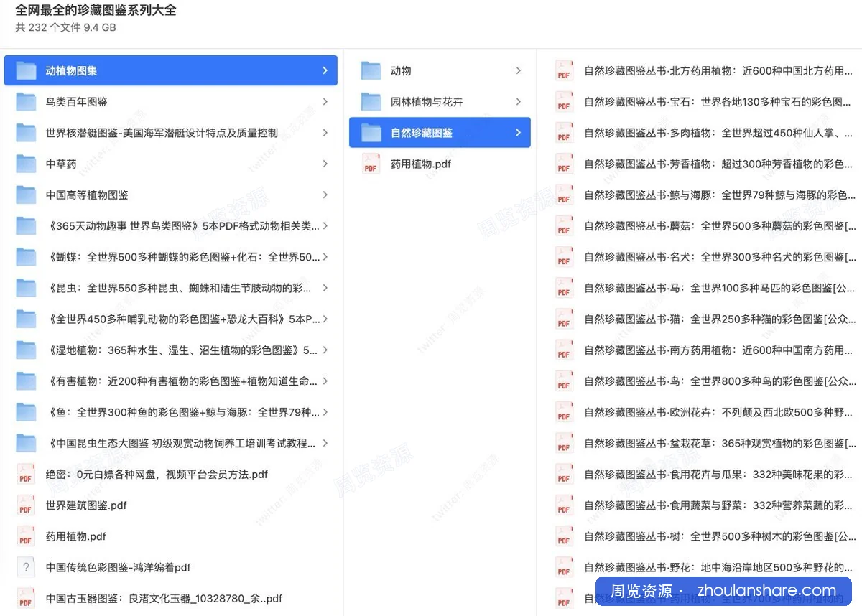862x616 pixels.
Task: Click the 园林植物与花卉 folder icon
Action: tap(371, 101)
